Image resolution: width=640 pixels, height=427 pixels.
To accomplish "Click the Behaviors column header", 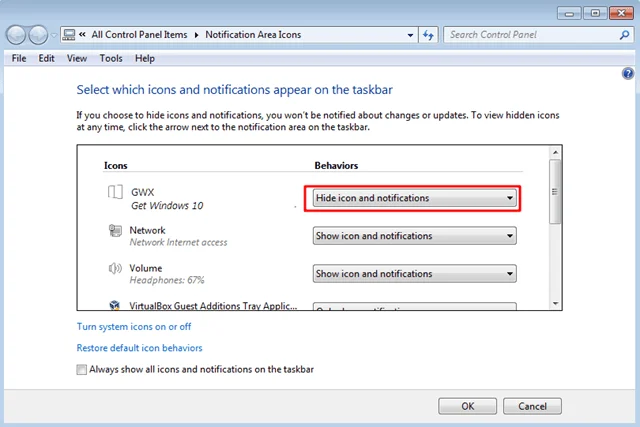I will [x=336, y=165].
